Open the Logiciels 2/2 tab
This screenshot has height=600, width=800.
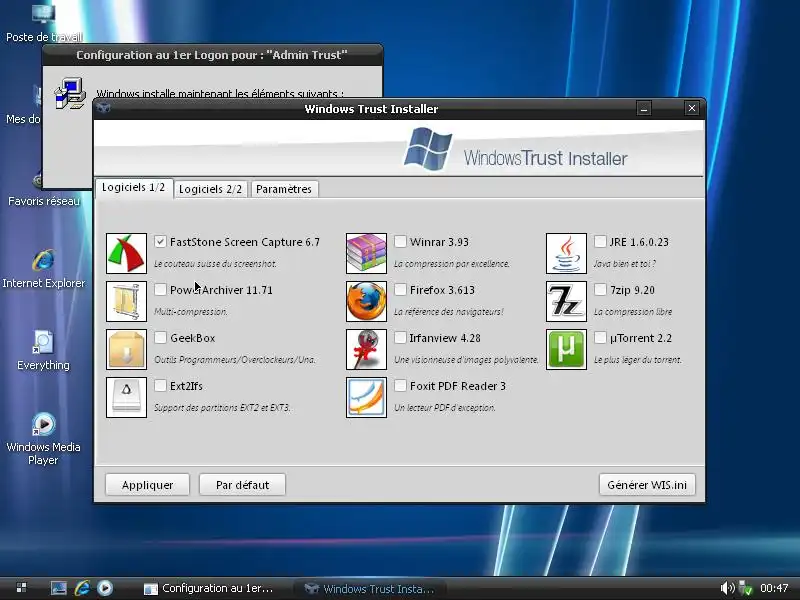[x=210, y=189]
